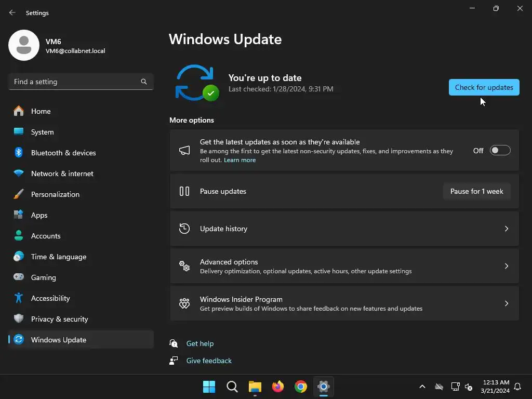532x399 pixels.
Task: Click the network display icon in tray
Action: tap(455, 387)
